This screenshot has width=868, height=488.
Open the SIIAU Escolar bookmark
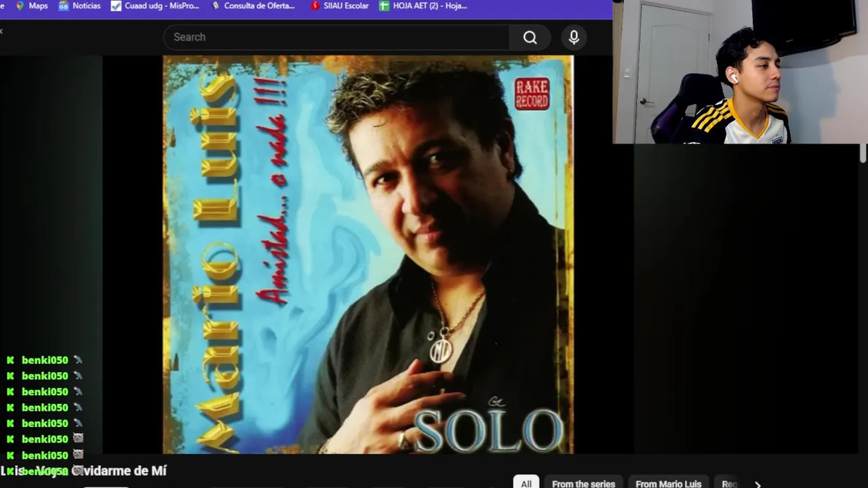click(x=339, y=5)
